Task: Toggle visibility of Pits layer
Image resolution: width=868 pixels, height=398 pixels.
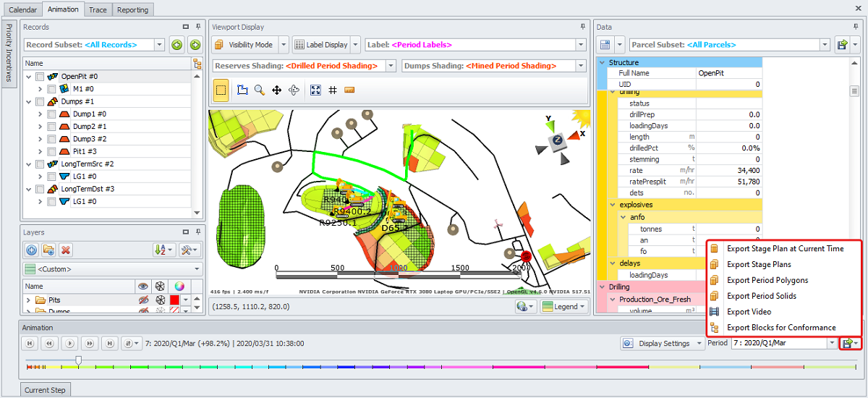Action: pos(143,300)
